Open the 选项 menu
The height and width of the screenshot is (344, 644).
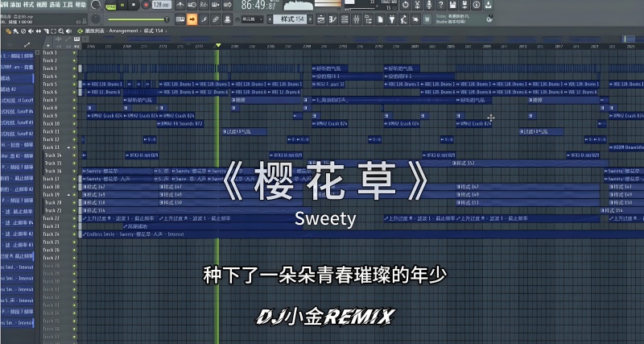point(55,5)
